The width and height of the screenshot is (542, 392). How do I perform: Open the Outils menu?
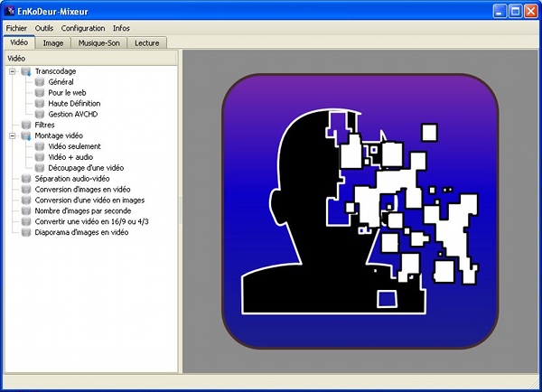click(x=44, y=28)
